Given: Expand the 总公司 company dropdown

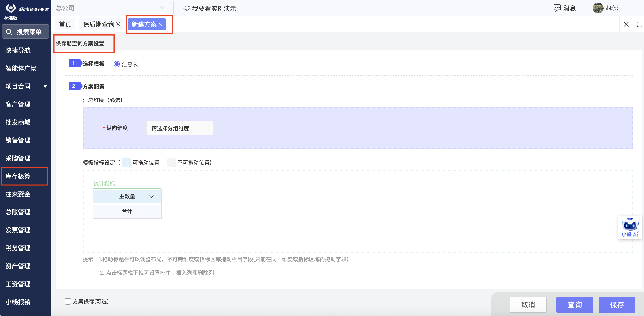Looking at the screenshot, I should pos(163,8).
